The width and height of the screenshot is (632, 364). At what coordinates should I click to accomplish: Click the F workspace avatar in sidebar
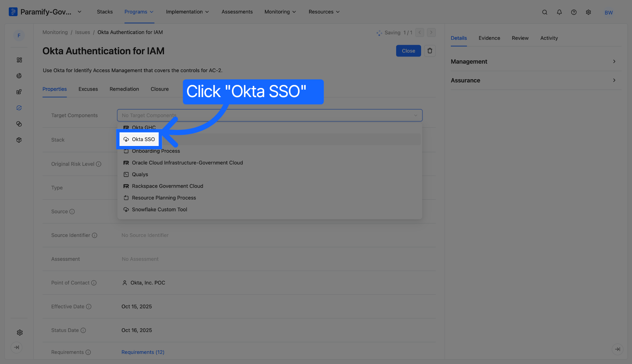(x=19, y=35)
